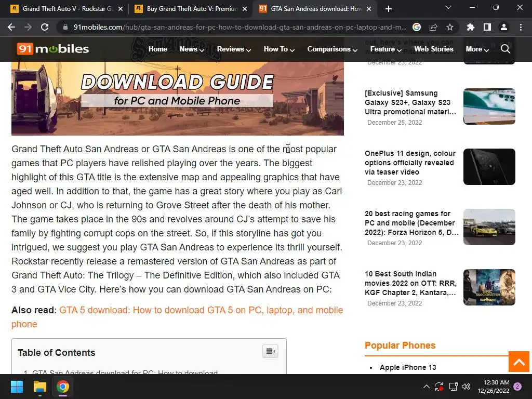This screenshot has width=532, height=399.
Task: Click the address bar URL field
Action: (x=240, y=27)
